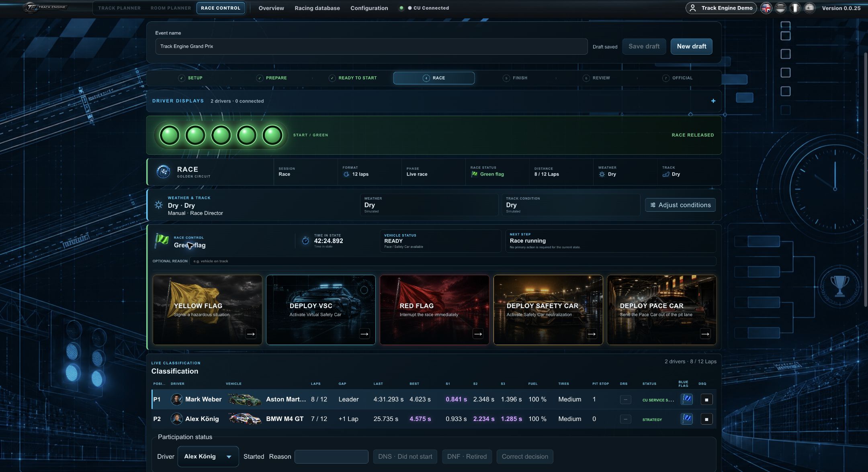Click the arrow on Red Flag card
The height and width of the screenshot is (472, 868).
(478, 334)
